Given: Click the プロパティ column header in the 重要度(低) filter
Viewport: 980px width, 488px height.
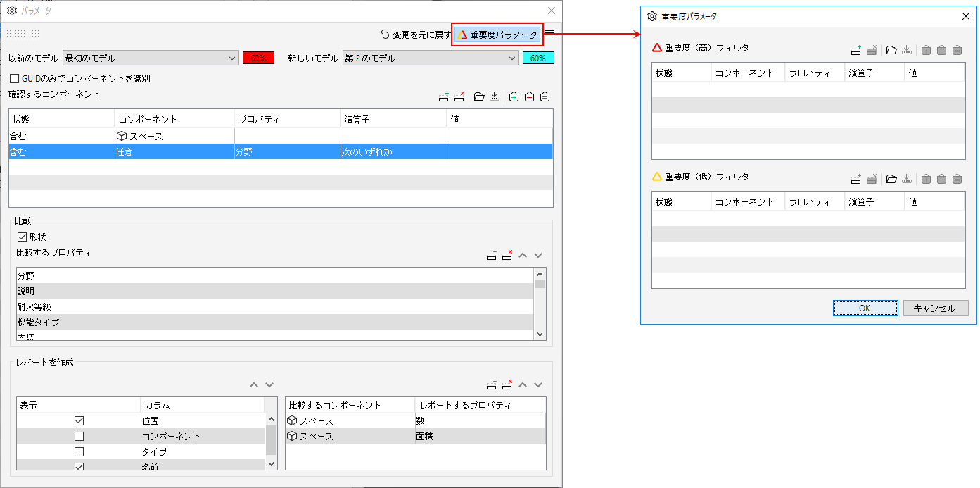Looking at the screenshot, I should pos(815,201).
